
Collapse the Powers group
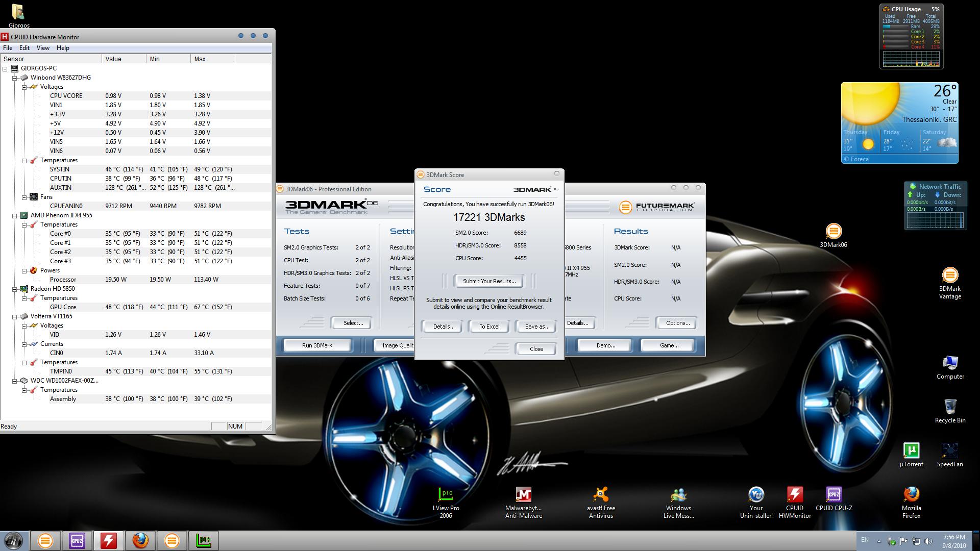[x=24, y=270]
